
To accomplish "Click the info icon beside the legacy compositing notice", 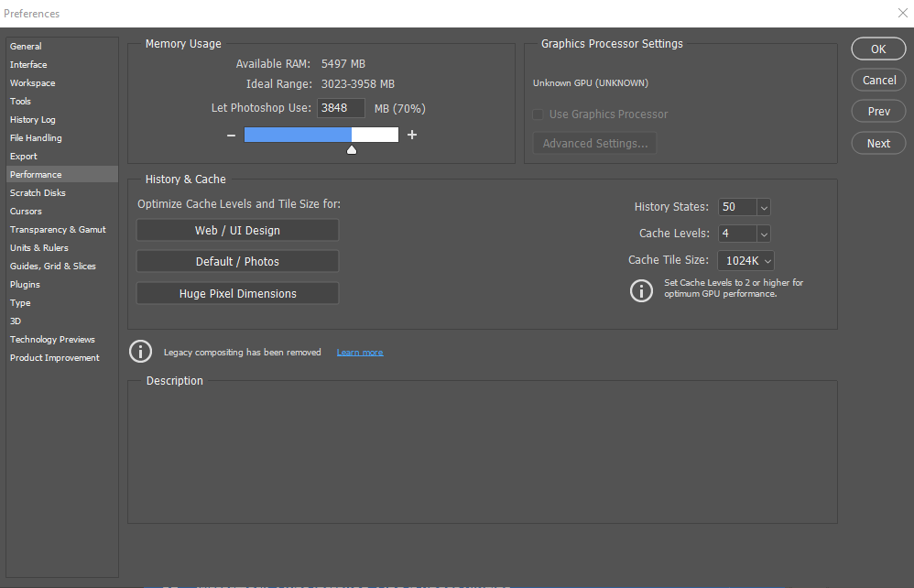I will click(140, 351).
